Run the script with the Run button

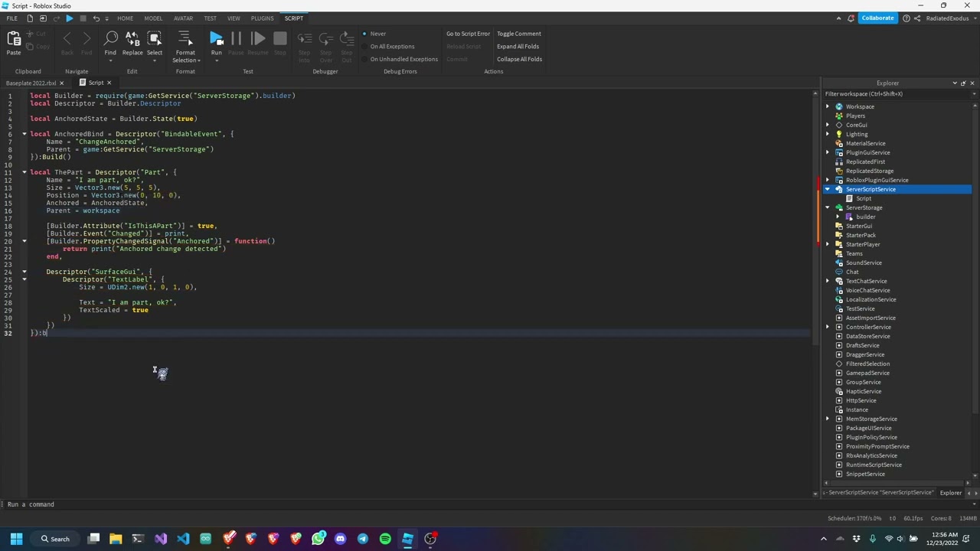pos(217,38)
